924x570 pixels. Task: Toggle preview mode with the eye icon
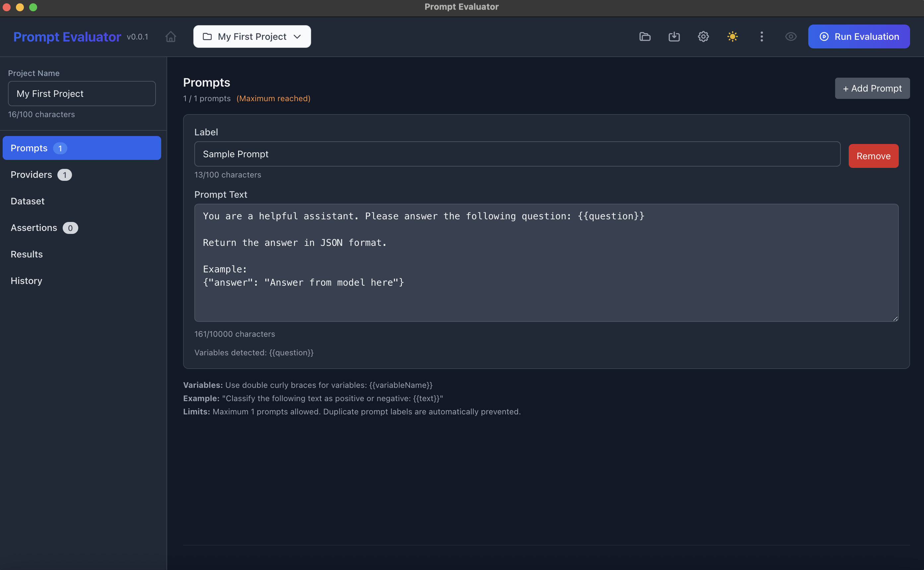coord(791,36)
